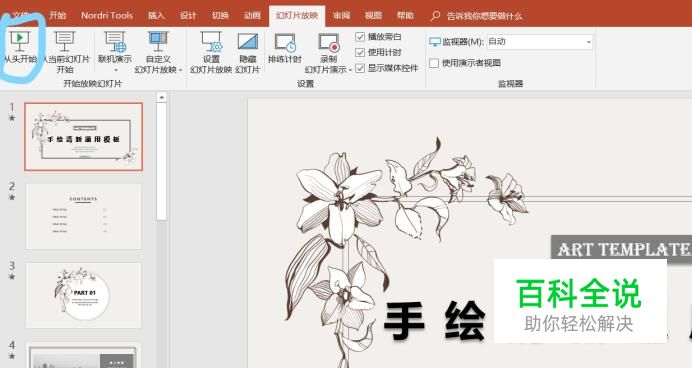Open Set Up Slide Show settings
Viewport: 692px width, 368px height.
211,52
